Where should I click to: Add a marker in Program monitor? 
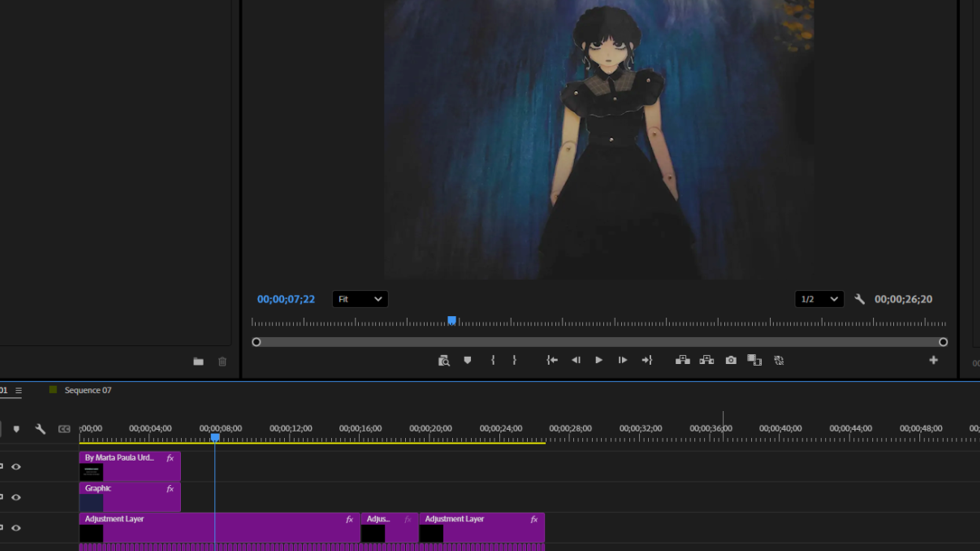click(x=467, y=360)
